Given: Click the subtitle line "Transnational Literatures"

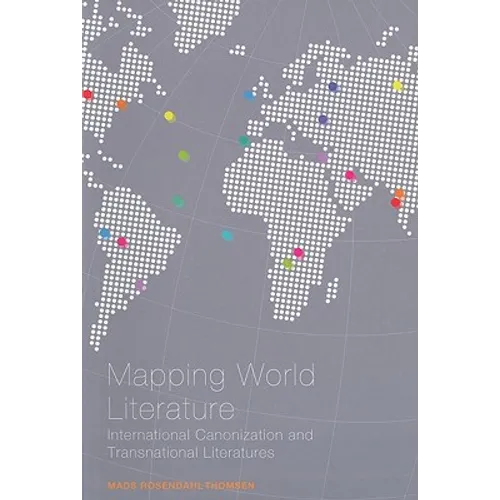Looking at the screenshot, I should click(x=191, y=453).
